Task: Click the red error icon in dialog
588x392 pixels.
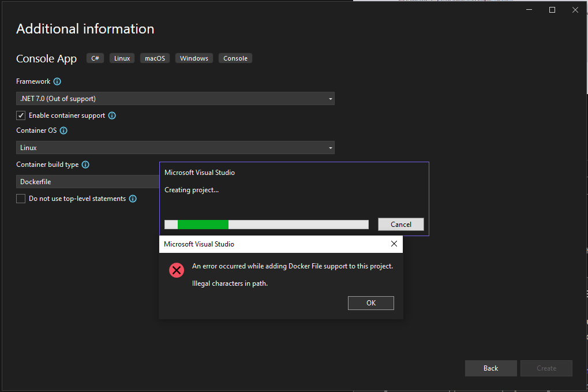Action: (x=176, y=270)
